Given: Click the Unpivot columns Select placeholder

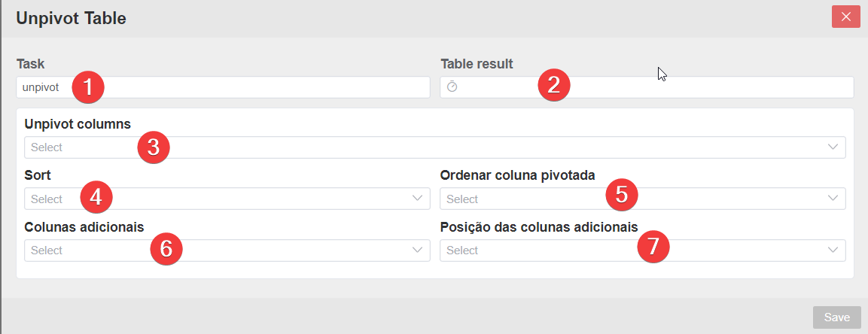Looking at the screenshot, I should (x=47, y=147).
